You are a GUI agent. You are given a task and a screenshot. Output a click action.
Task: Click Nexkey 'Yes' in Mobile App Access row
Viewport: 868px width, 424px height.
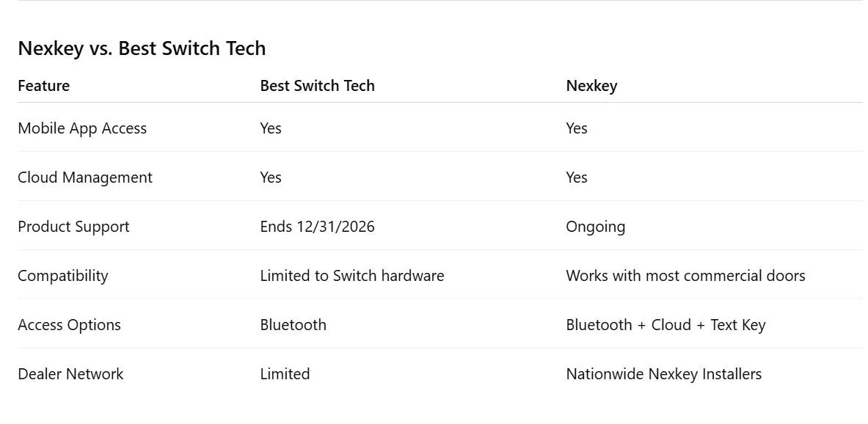point(576,128)
